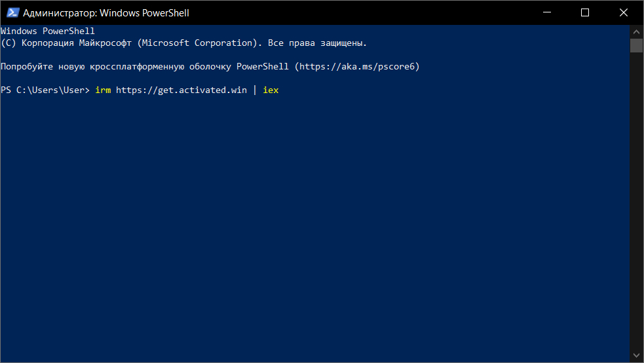Screen dimensions: 644x363
Task: Maximize the PowerShell window
Action: tap(585, 12)
